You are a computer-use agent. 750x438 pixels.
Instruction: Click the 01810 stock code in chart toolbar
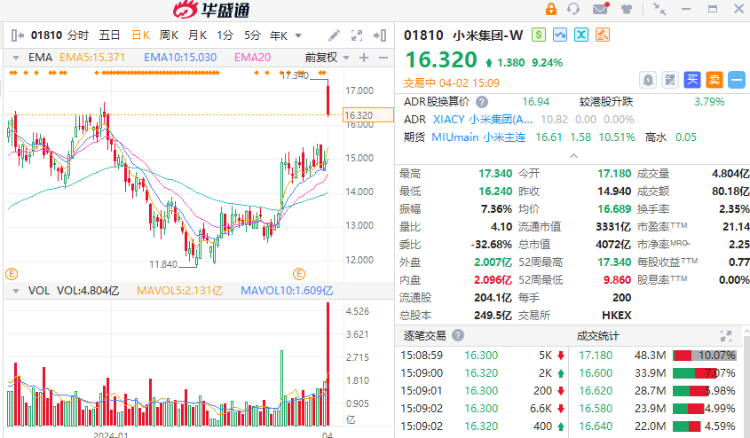pyautogui.click(x=46, y=35)
